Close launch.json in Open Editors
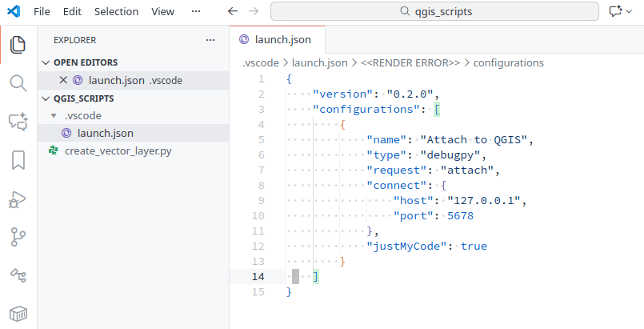 [x=64, y=80]
